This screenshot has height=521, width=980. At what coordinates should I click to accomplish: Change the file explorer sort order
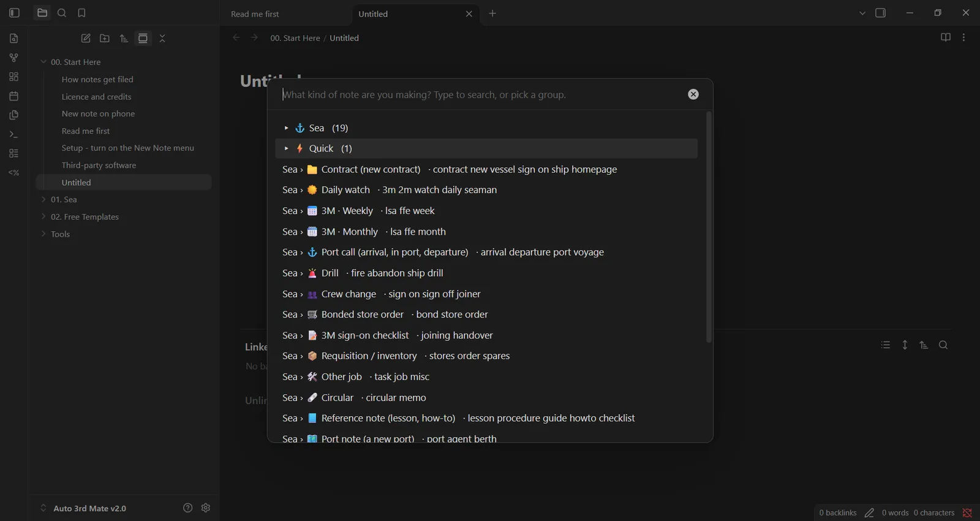click(124, 38)
